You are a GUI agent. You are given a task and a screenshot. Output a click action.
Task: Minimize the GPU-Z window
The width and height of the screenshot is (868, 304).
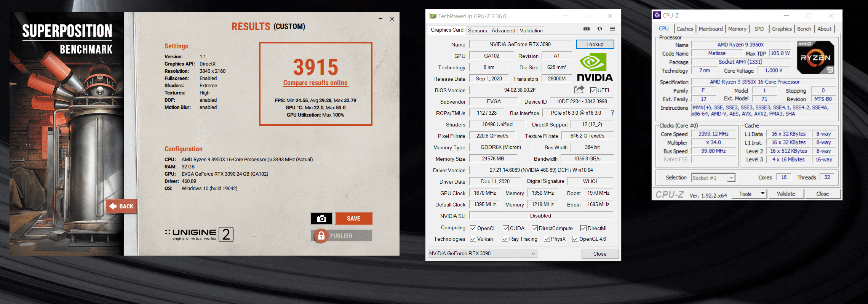click(x=565, y=16)
